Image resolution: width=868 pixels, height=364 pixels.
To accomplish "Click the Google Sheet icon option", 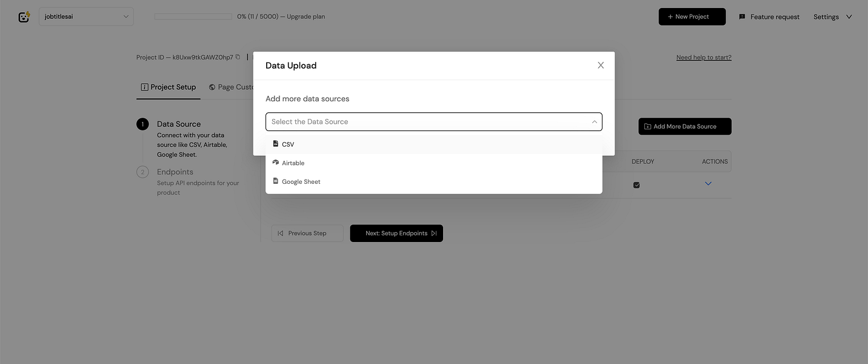I will [276, 181].
